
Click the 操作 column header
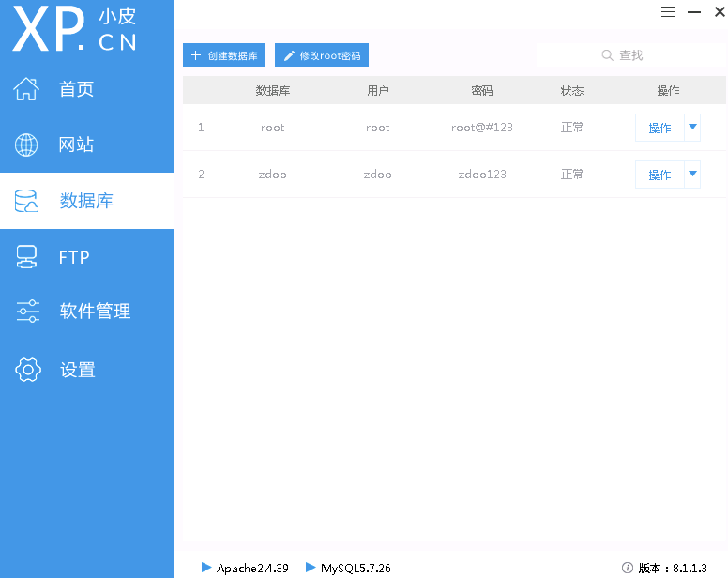pyautogui.click(x=668, y=90)
